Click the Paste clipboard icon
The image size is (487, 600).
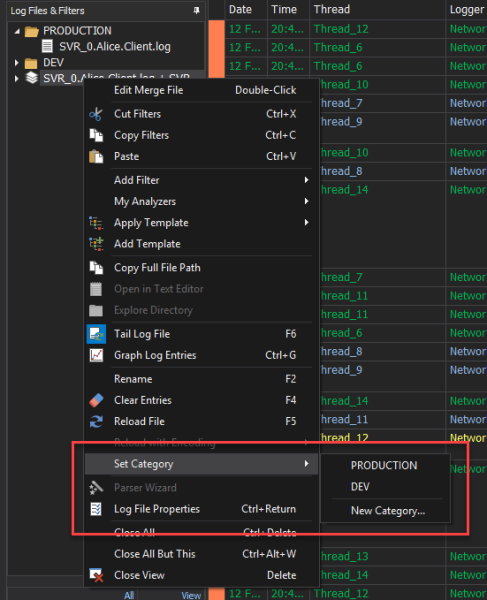pyautogui.click(x=96, y=157)
